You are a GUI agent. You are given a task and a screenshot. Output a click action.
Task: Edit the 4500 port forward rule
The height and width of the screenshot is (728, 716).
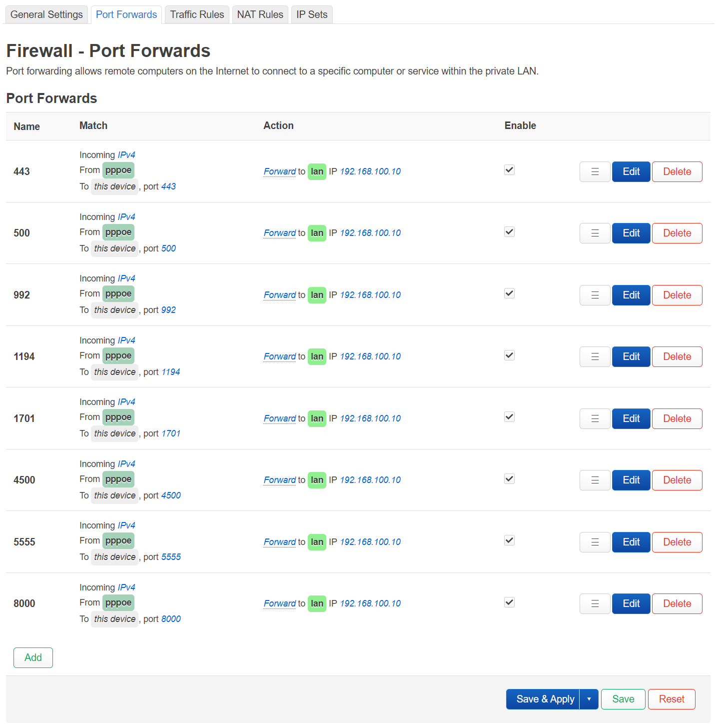pos(631,480)
